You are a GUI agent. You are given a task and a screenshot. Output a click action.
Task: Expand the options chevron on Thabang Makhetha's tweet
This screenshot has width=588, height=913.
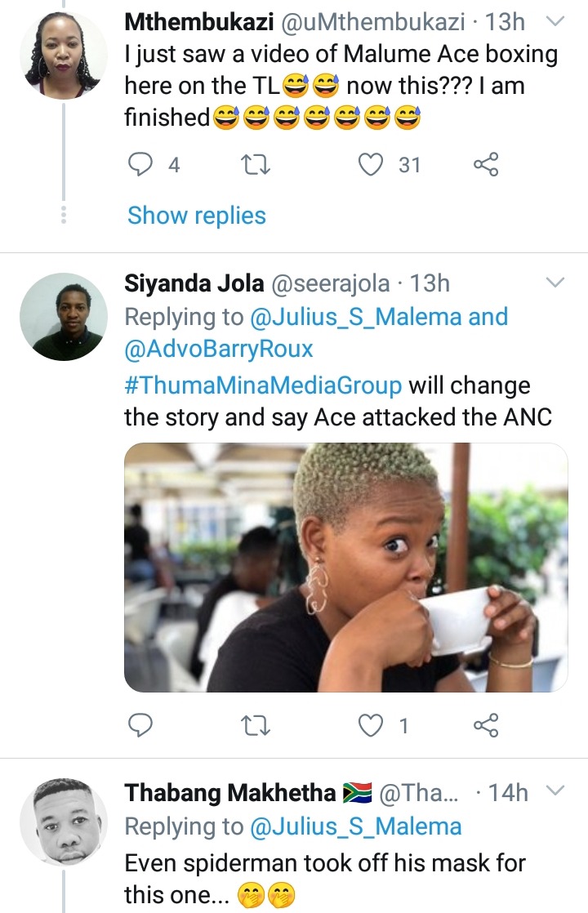[x=556, y=791]
